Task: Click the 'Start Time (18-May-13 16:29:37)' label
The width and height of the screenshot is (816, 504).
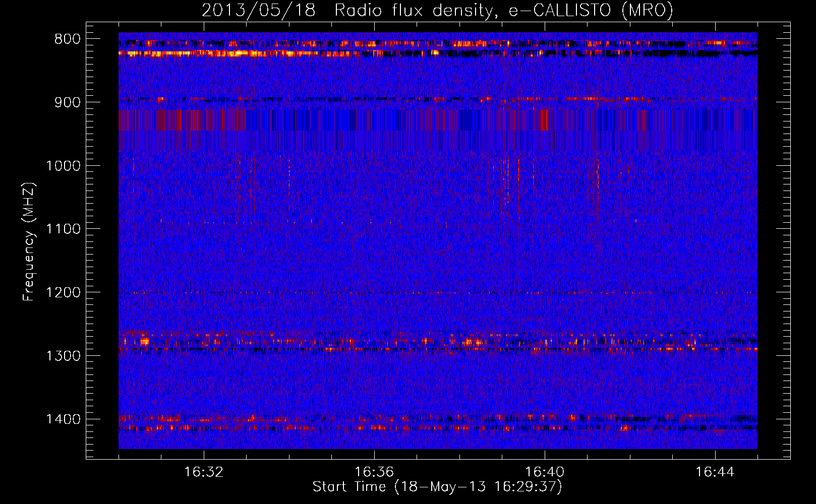Action: coord(437,487)
